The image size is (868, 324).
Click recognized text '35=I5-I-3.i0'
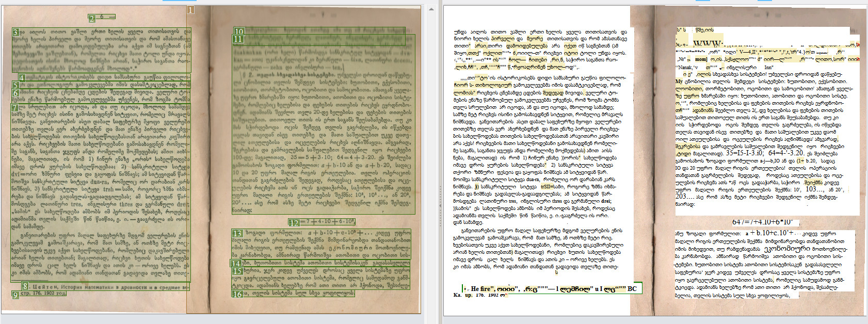pos(745,153)
